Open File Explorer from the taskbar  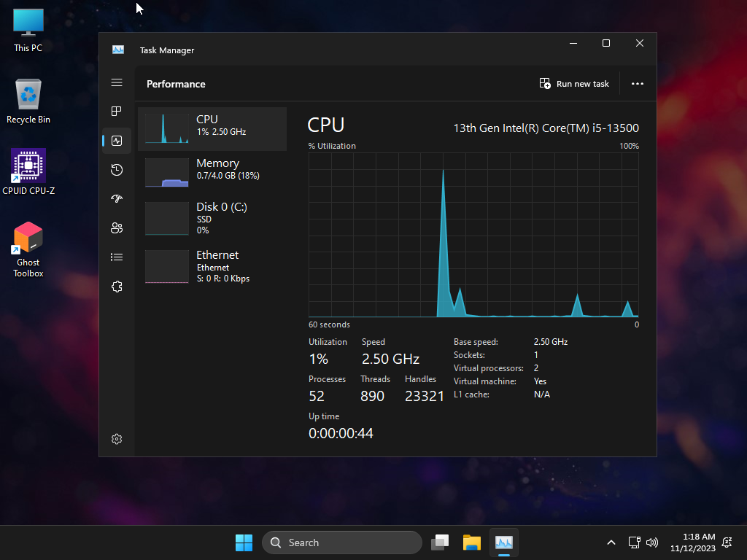[472, 542]
